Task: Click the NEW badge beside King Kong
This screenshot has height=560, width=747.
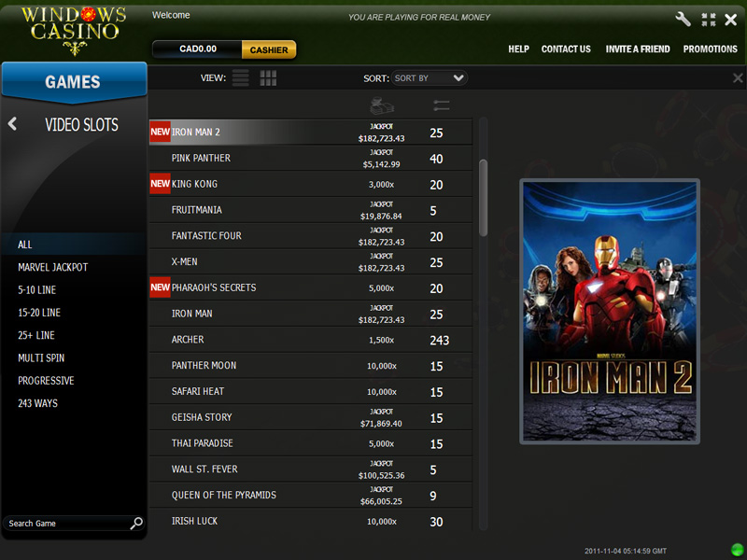Action: pyautogui.click(x=160, y=184)
